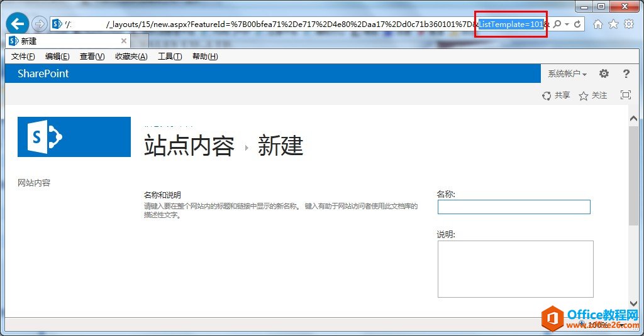Open the 帮助(H) menu
This screenshot has height=336, width=644.
(x=206, y=57)
